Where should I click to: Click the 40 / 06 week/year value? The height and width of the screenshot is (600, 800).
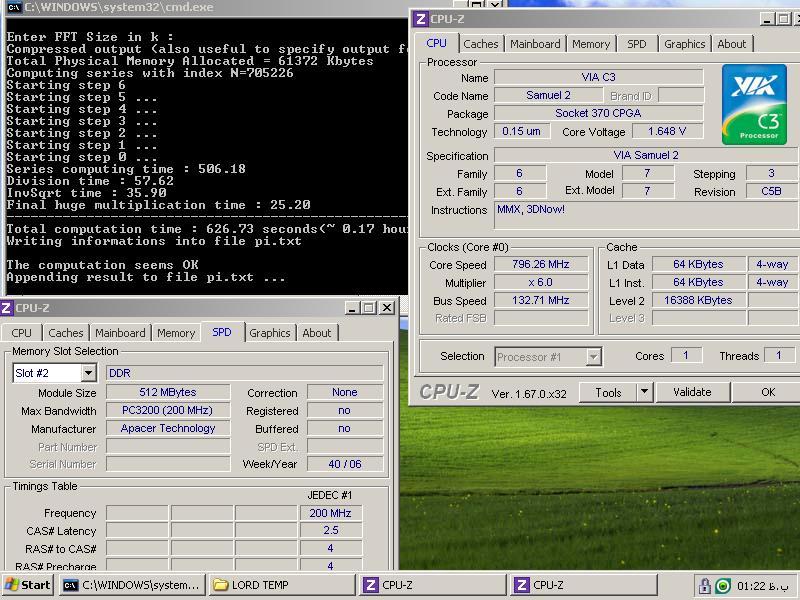(x=345, y=464)
